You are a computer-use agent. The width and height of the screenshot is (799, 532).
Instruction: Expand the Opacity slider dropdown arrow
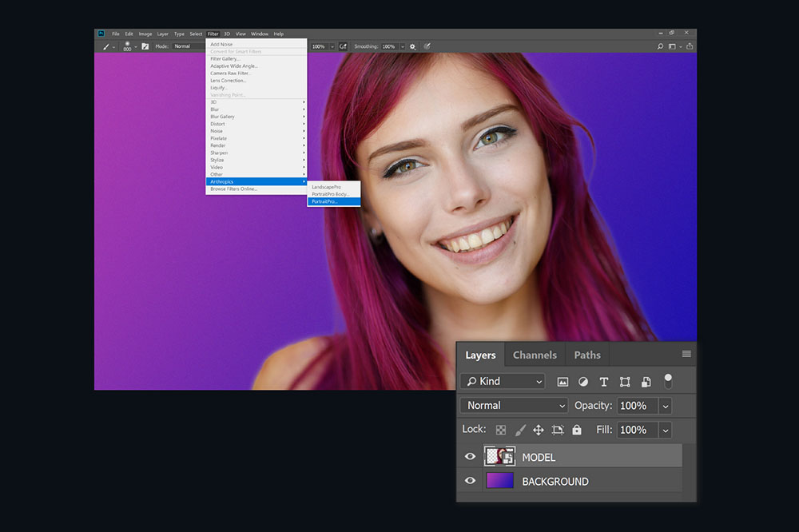(665, 406)
